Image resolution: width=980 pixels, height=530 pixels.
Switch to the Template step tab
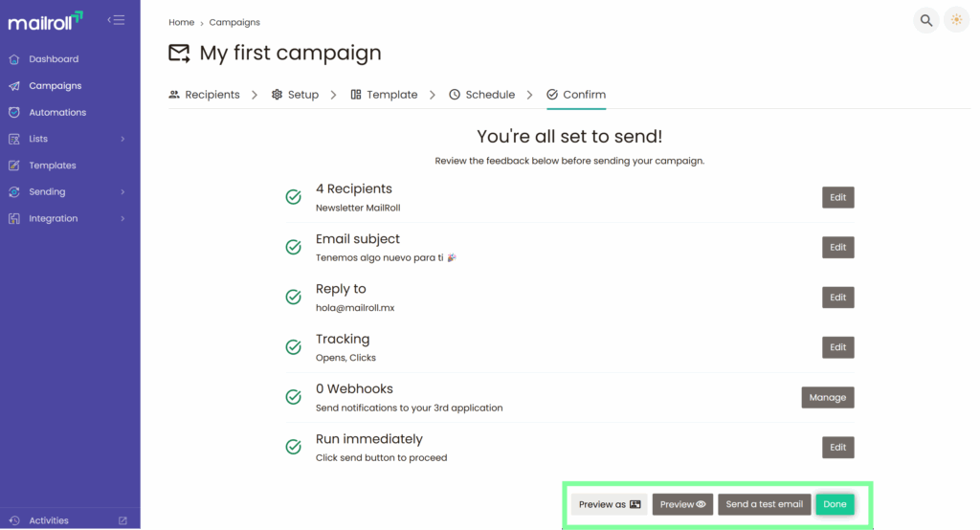[x=384, y=95]
